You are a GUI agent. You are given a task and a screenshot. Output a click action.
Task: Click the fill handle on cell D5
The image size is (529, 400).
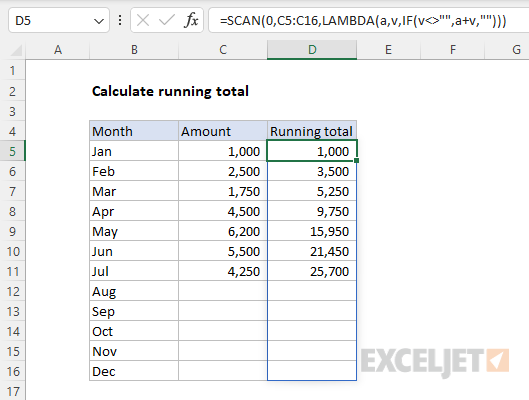pos(357,161)
